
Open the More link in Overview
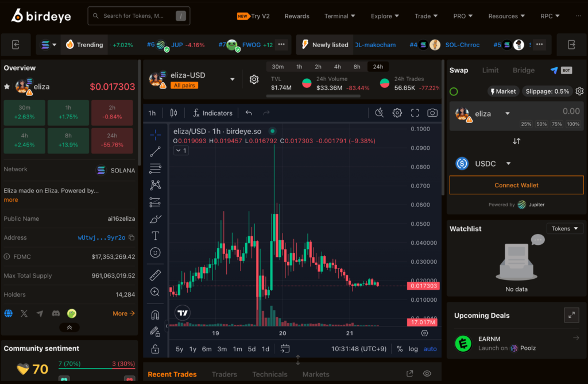tap(124, 313)
